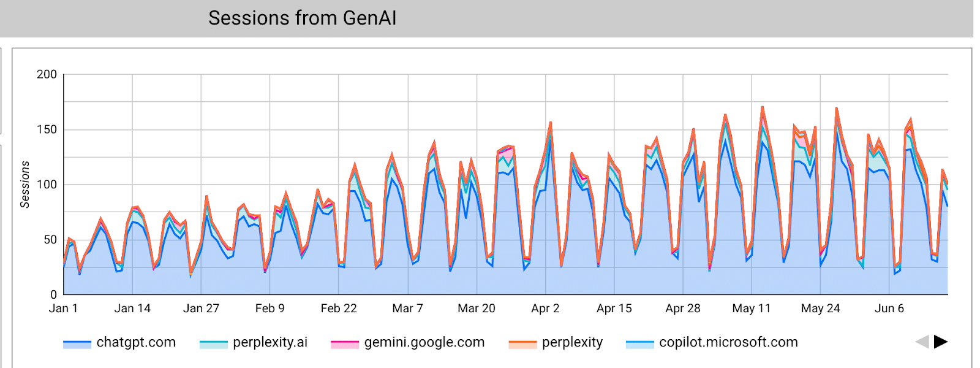Image resolution: width=980 pixels, height=368 pixels.
Task: Click the light blue copilot legend swatch
Action: 640,345
